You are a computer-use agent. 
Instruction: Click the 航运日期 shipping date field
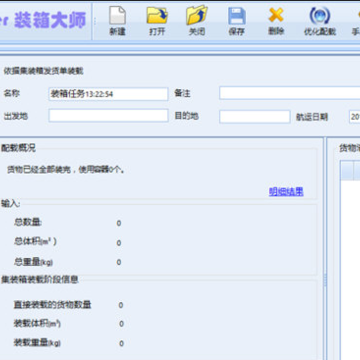(354, 117)
